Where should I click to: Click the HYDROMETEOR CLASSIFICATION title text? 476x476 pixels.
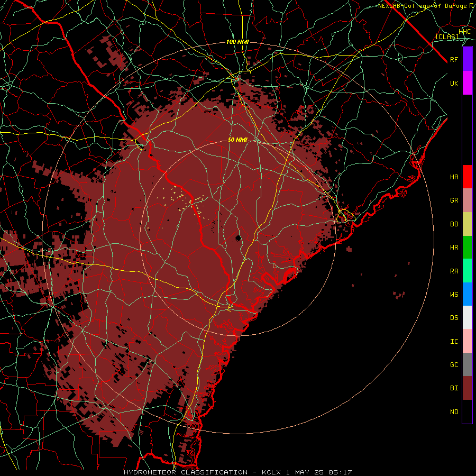coord(186,472)
